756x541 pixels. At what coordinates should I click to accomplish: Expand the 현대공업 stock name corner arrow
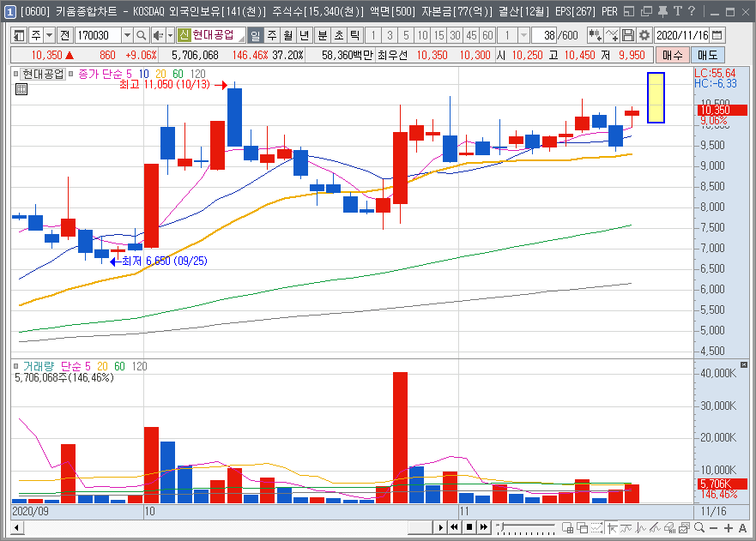pos(241,39)
